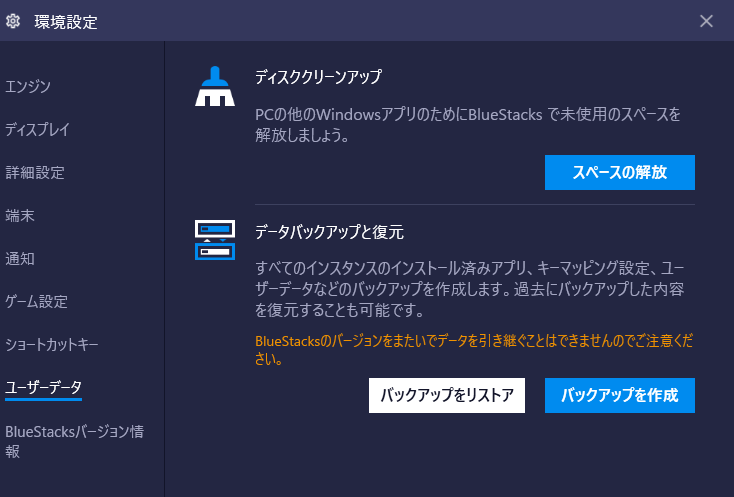Select the 詳細設定 tab
Image resolution: width=734 pixels, height=497 pixels.
point(35,172)
